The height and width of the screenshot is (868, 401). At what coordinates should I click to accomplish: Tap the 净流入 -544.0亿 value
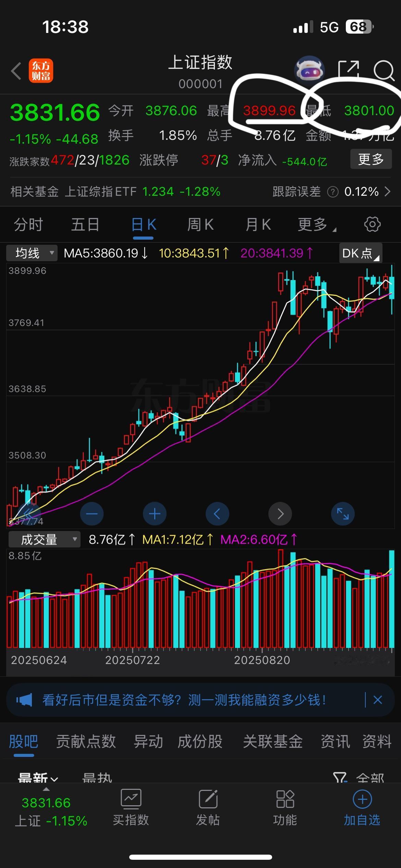coord(304,161)
